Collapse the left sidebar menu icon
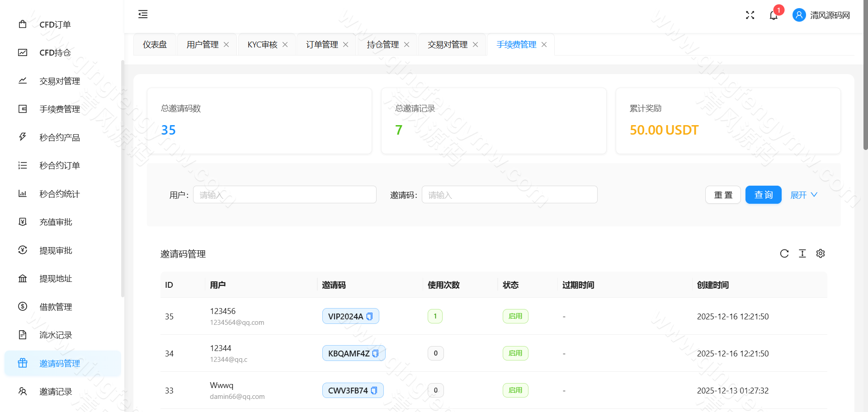 [x=142, y=14]
